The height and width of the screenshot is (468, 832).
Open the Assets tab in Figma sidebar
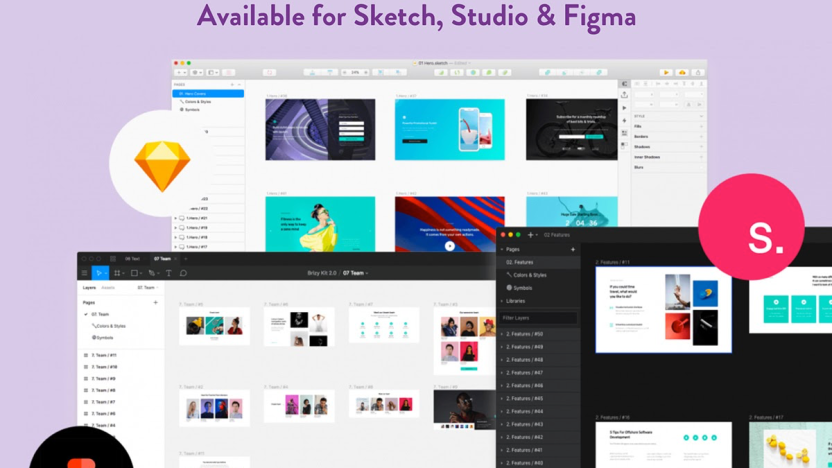[x=108, y=288]
